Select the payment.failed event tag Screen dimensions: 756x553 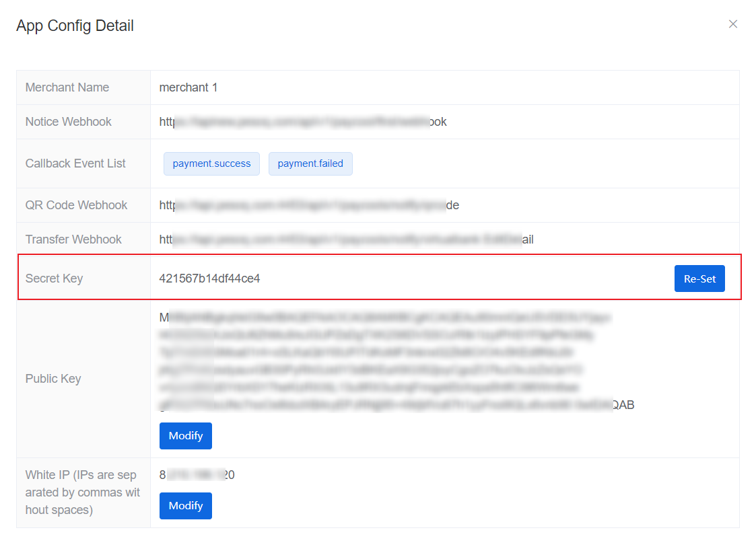click(310, 163)
